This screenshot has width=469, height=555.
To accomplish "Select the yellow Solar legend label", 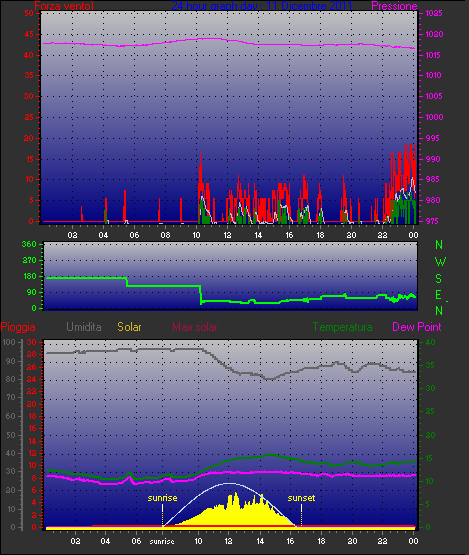I will coord(129,327).
